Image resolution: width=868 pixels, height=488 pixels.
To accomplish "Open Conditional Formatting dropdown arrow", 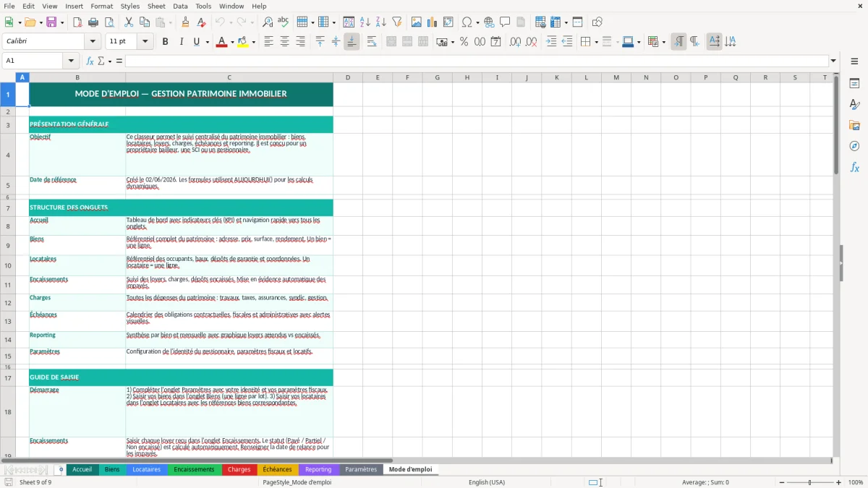I will pos(663,42).
